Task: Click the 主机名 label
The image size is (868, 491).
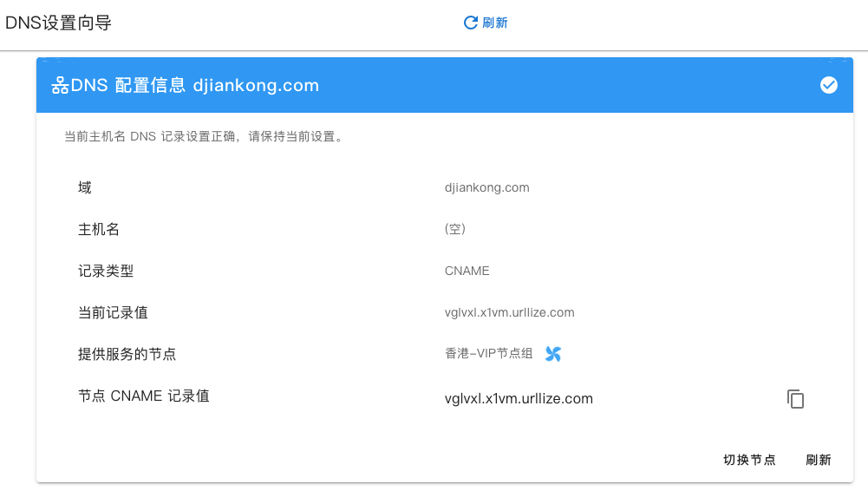Action: tap(99, 229)
